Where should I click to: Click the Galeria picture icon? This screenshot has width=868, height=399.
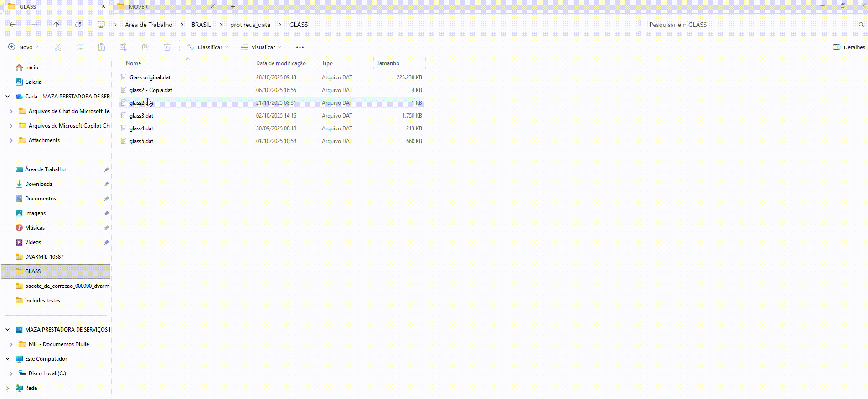point(19,82)
